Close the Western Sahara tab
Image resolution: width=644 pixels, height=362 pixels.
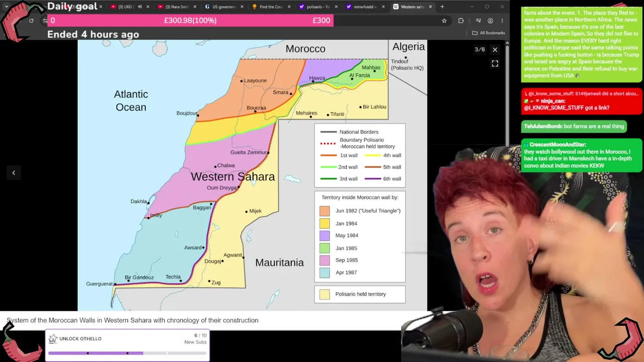(431, 7)
